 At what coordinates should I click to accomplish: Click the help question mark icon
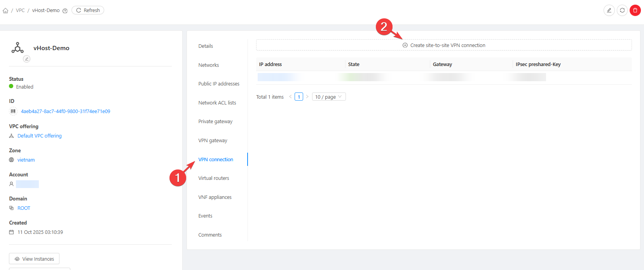[65, 11]
